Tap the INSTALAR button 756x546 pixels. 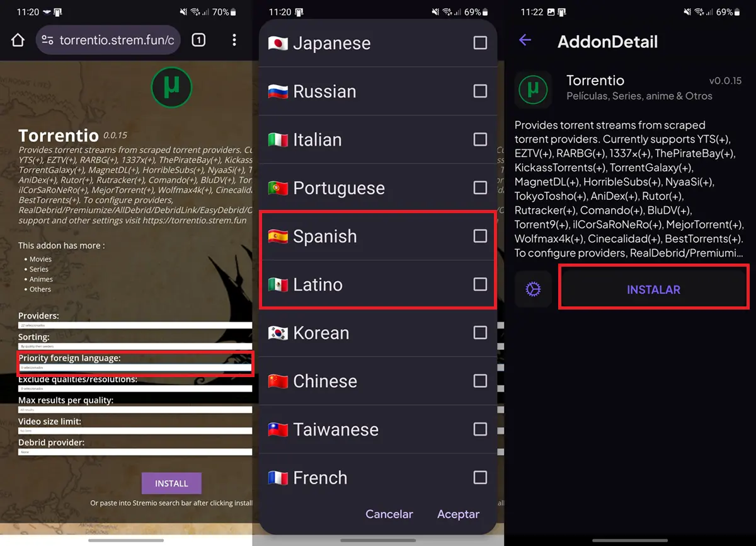653,289
